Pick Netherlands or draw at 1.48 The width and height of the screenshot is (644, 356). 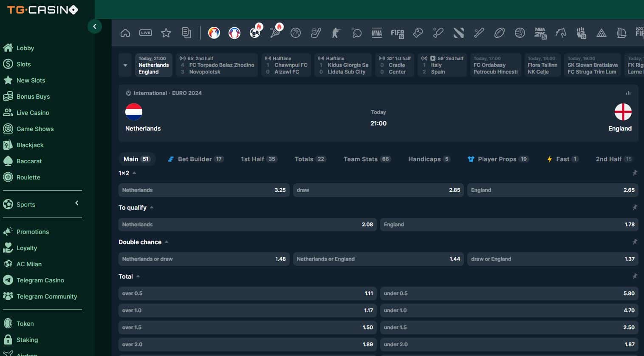click(x=204, y=259)
